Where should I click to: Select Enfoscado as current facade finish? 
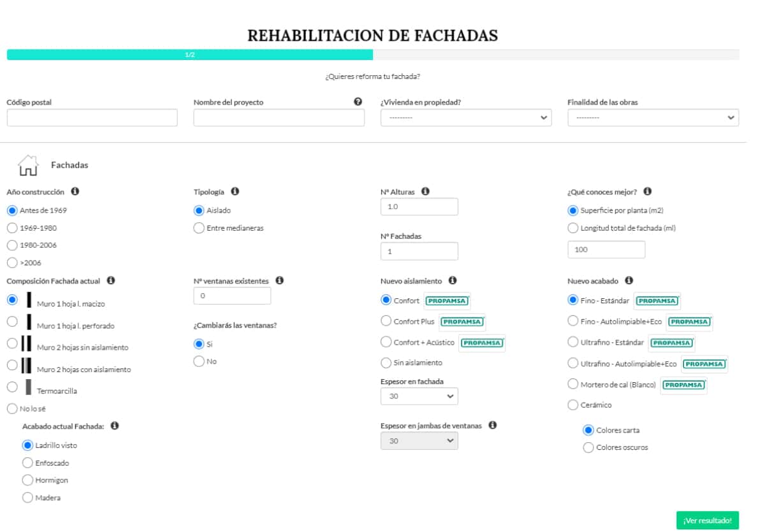[27, 463]
